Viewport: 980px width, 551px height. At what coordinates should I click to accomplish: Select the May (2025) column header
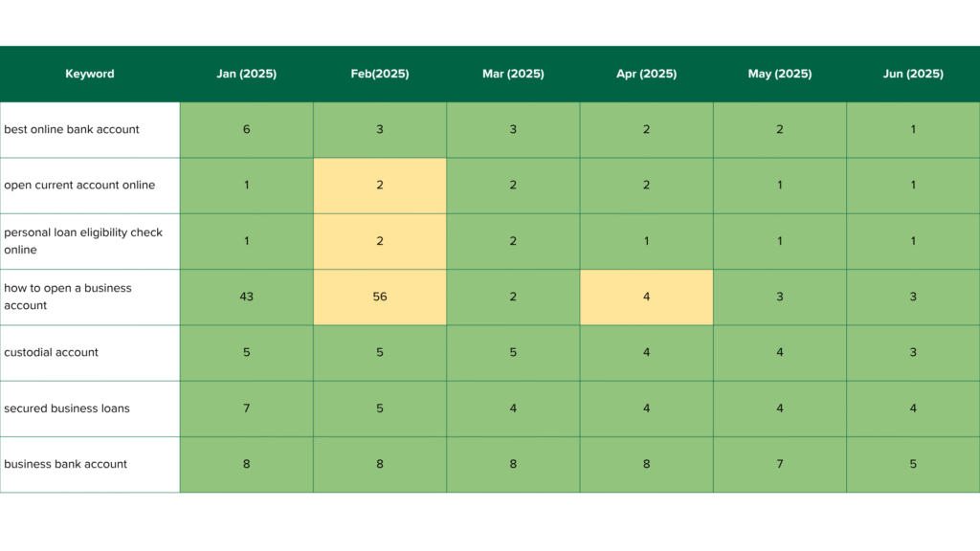click(x=779, y=74)
